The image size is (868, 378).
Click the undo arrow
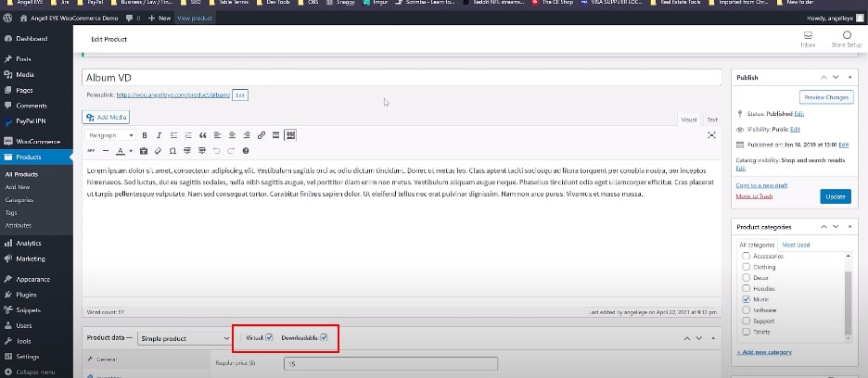(216, 150)
